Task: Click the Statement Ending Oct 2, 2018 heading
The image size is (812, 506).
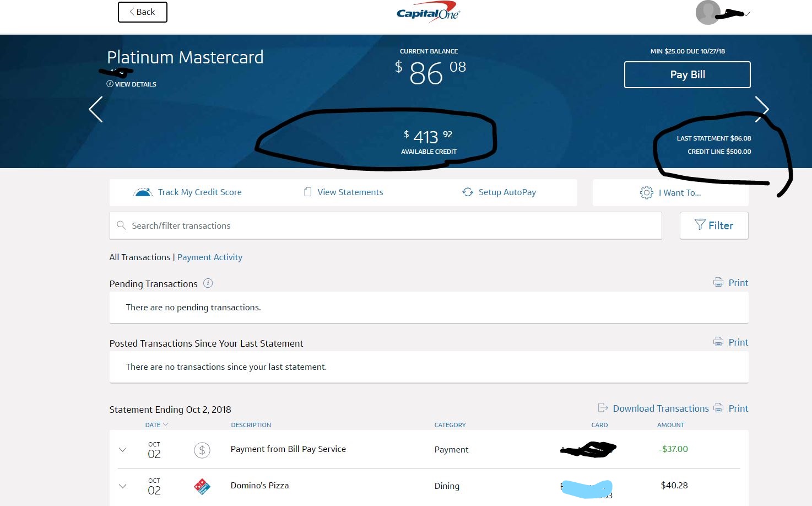Action: [170, 410]
